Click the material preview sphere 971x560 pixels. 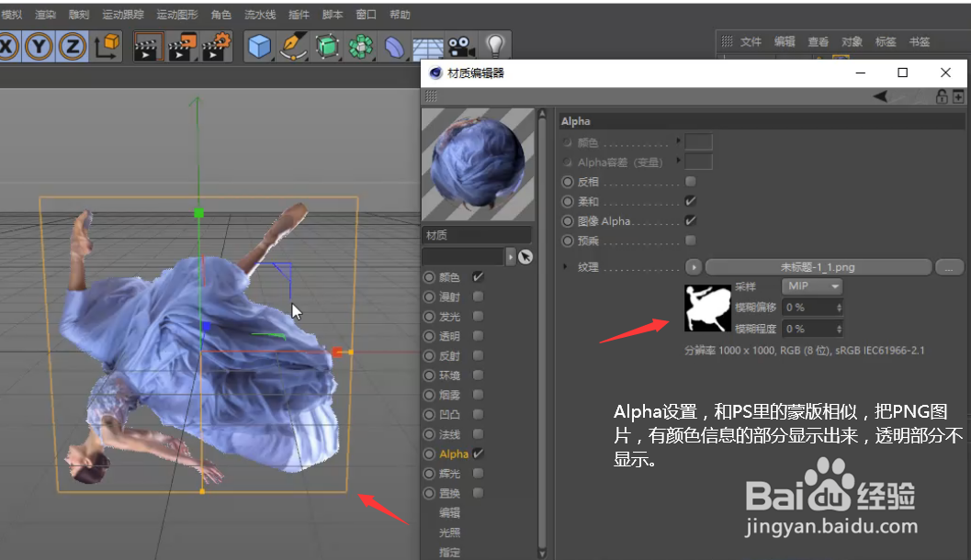point(478,164)
